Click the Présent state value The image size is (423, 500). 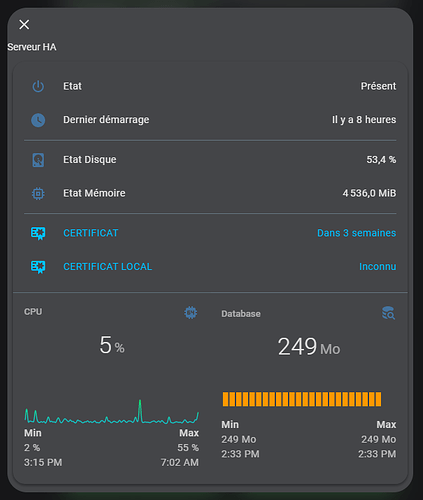pos(378,86)
